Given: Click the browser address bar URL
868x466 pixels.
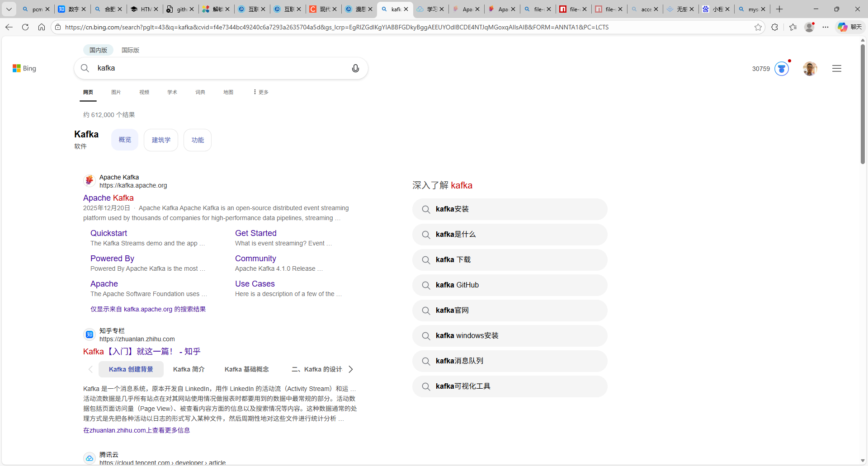Looking at the screenshot, I should tap(337, 27).
